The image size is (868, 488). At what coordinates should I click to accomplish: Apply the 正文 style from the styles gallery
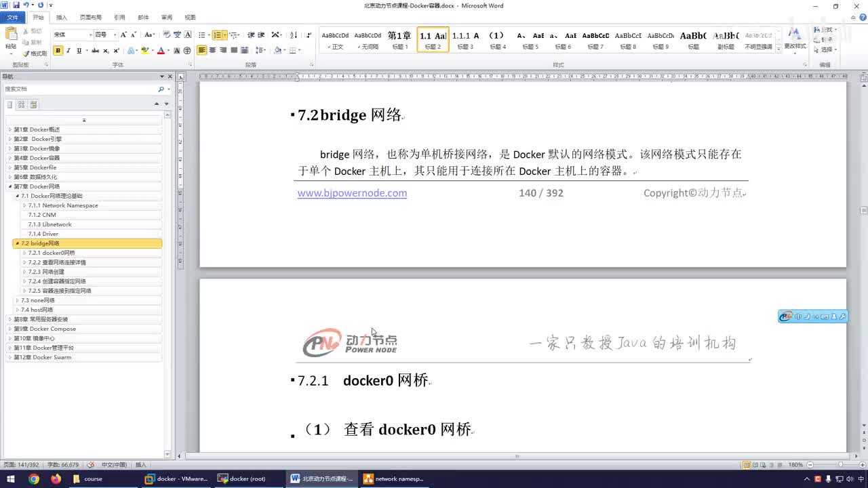[335, 39]
